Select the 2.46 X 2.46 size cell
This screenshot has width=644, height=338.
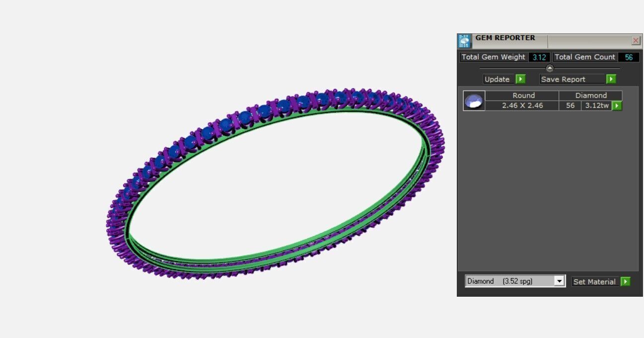(x=522, y=105)
